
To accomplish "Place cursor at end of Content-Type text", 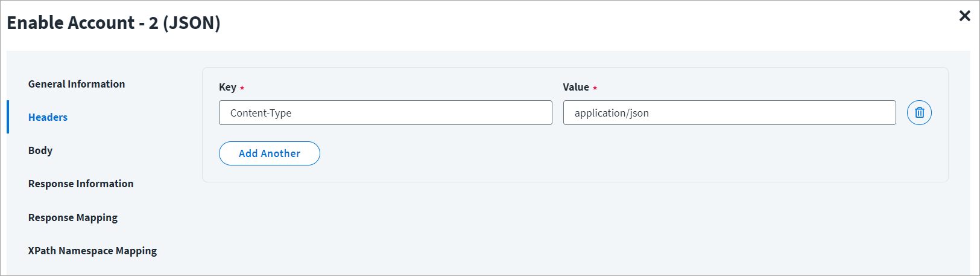I will tap(292, 113).
